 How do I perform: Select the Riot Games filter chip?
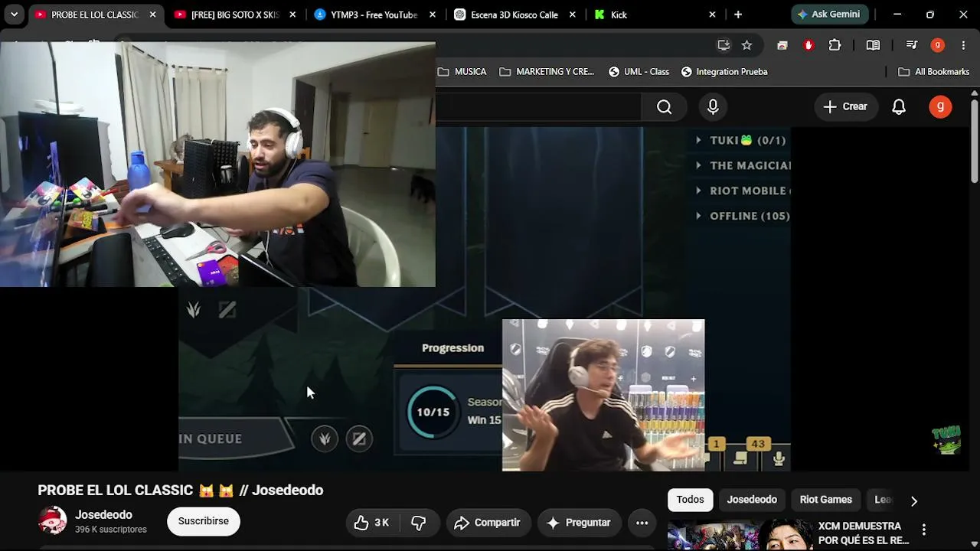tap(826, 500)
